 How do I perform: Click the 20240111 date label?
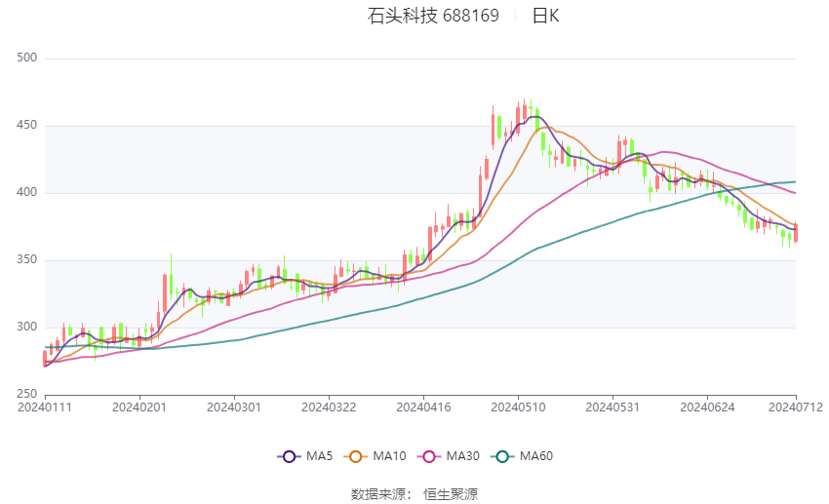point(45,407)
